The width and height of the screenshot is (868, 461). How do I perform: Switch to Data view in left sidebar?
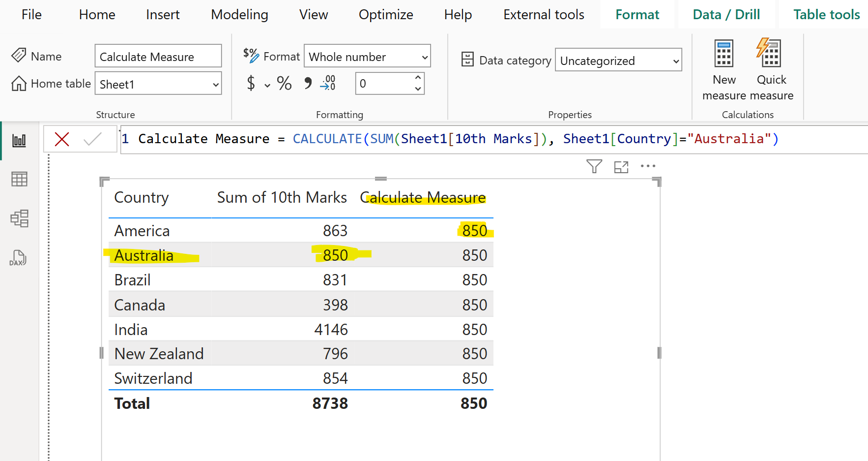[x=19, y=179]
